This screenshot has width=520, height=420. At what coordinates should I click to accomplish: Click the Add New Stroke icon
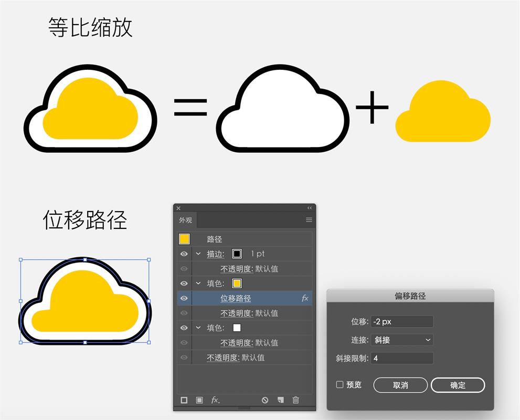point(184,399)
